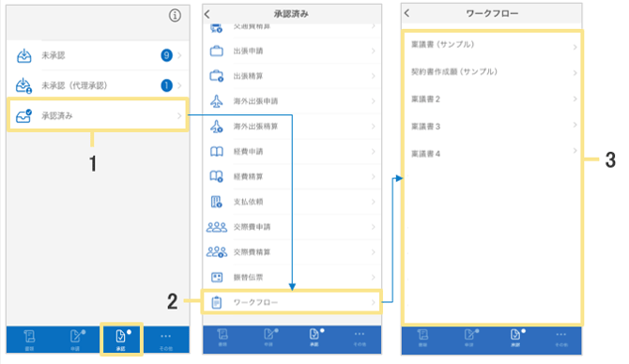Tap the 支払依頼 document icon
Screen dimensions: 629x364
coord(217,202)
